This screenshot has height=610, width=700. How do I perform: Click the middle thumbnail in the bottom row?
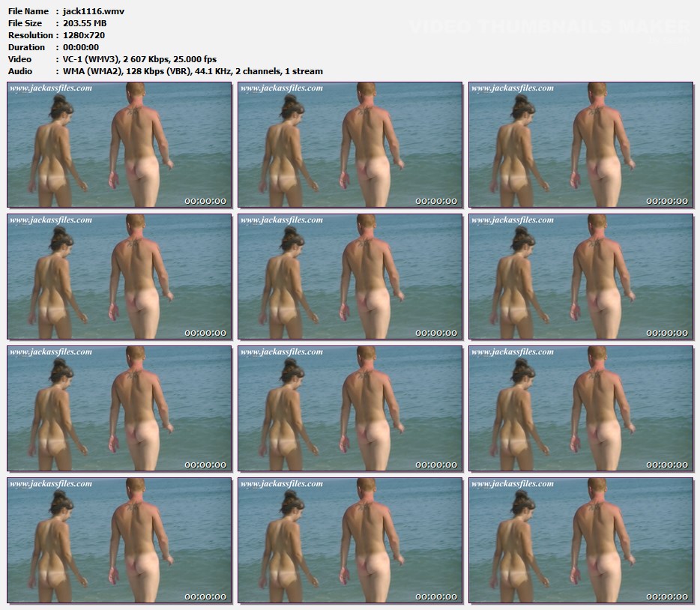click(351, 540)
